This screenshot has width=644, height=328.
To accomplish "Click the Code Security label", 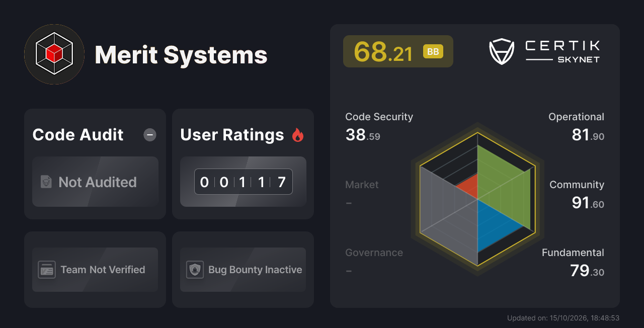I will coord(379,117).
